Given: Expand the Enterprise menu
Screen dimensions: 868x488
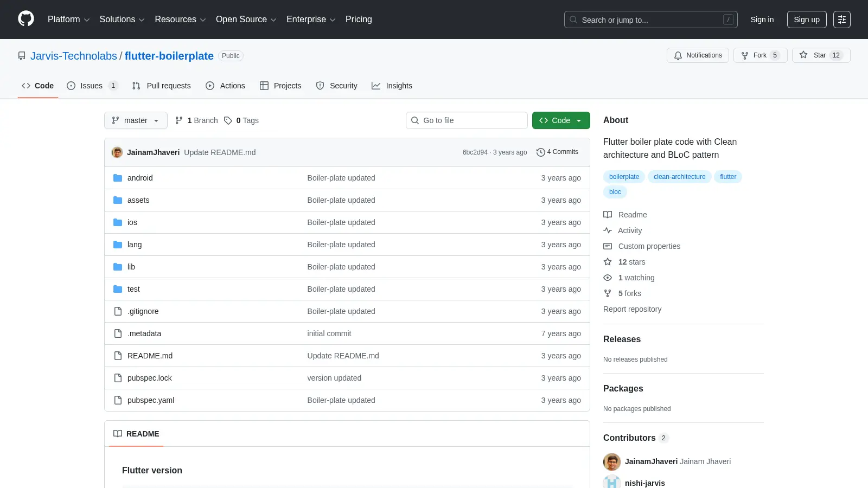Looking at the screenshot, I should pos(311,20).
